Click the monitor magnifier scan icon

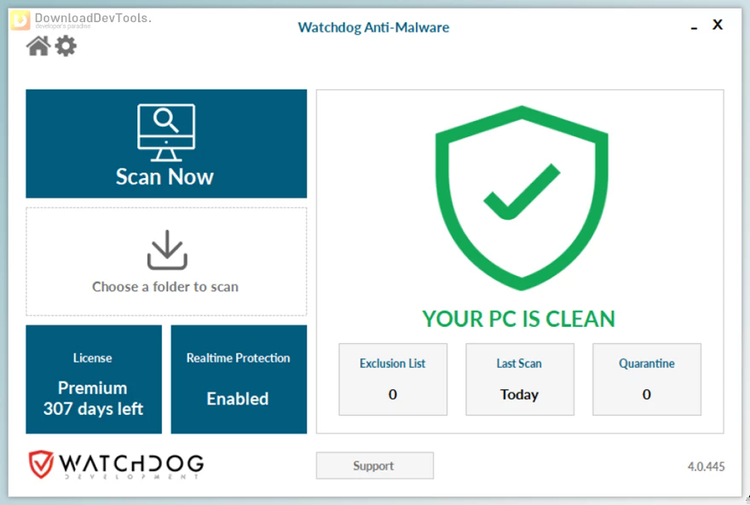pyautogui.click(x=166, y=132)
